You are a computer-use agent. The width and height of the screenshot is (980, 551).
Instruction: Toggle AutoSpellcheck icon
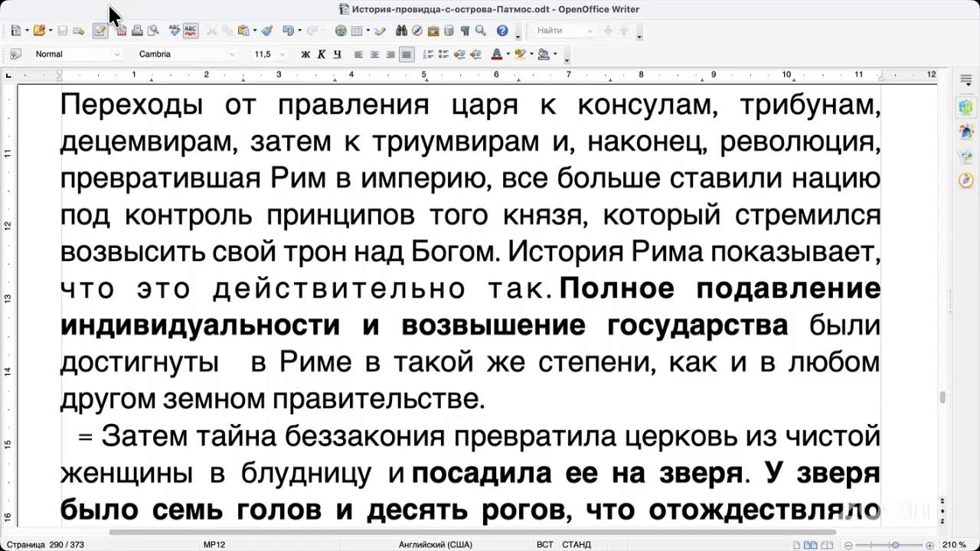coord(191,31)
